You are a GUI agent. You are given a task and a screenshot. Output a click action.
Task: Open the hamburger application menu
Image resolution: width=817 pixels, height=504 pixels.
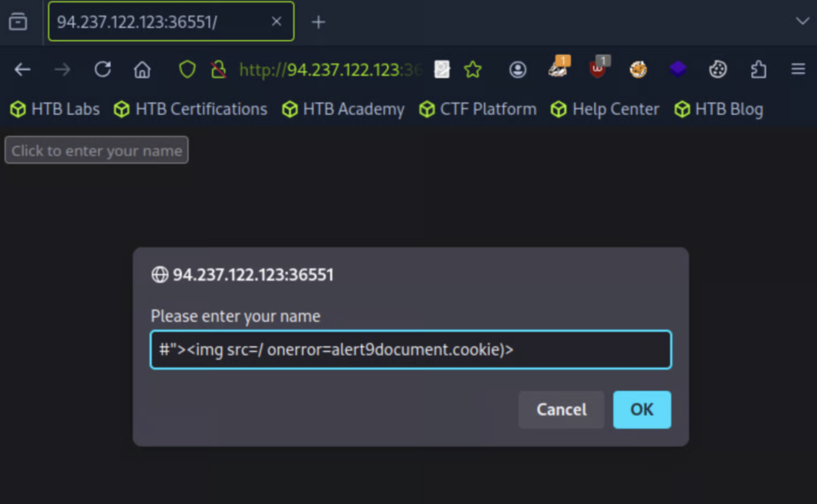(x=798, y=69)
